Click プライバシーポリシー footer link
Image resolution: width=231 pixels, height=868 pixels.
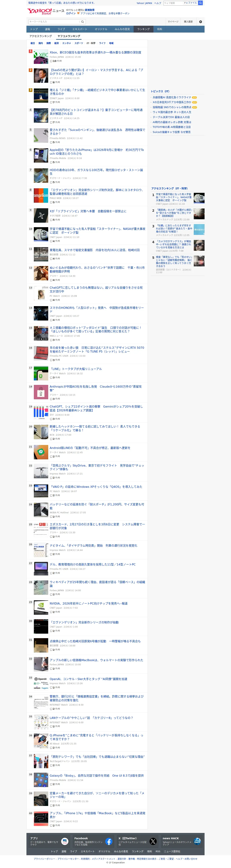(44, 859)
